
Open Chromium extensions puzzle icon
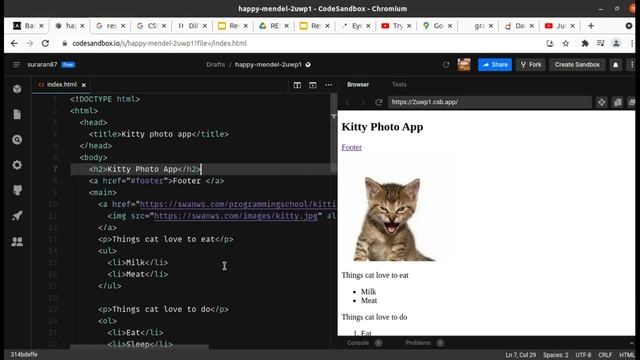585,43
